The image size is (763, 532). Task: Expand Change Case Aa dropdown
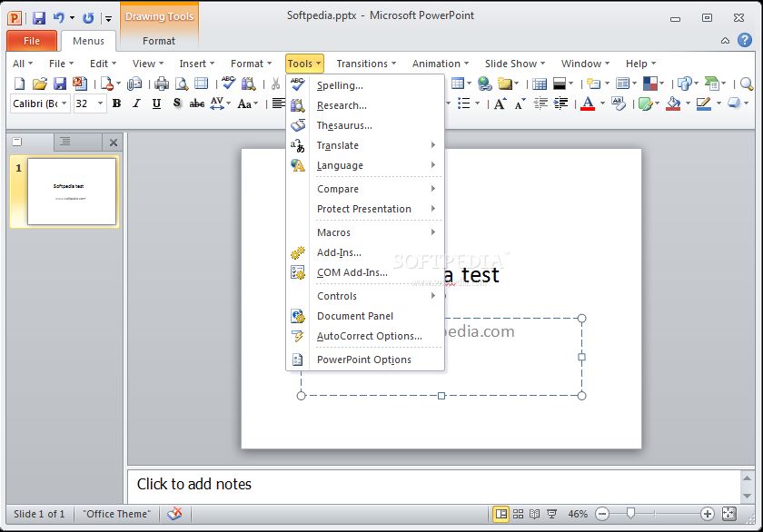256,103
